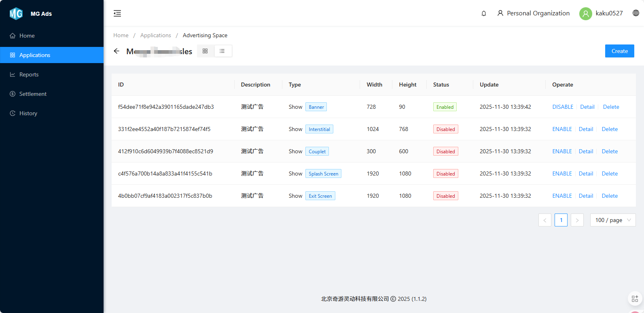This screenshot has height=313, width=644.
Task: Open Detail for the Couplet ad space
Action: [x=586, y=151]
